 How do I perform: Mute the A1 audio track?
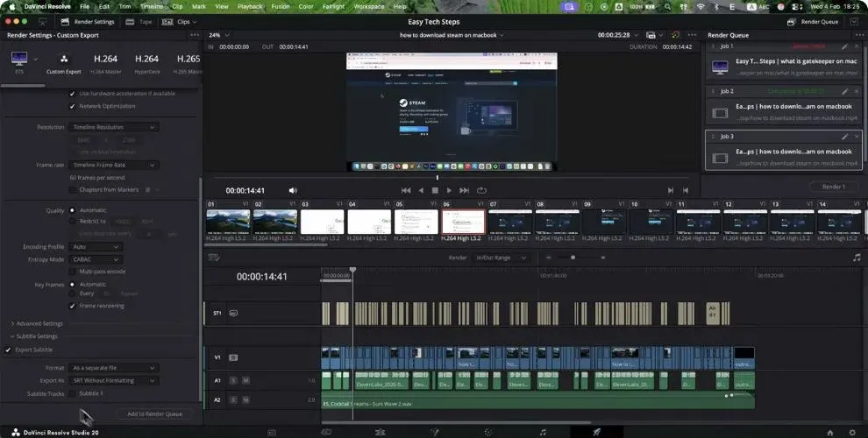pos(245,380)
